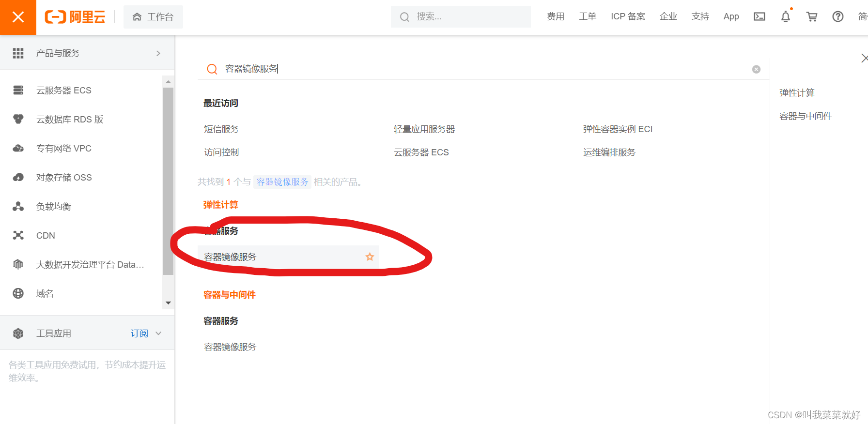Open the 费用 menu

pyautogui.click(x=556, y=16)
